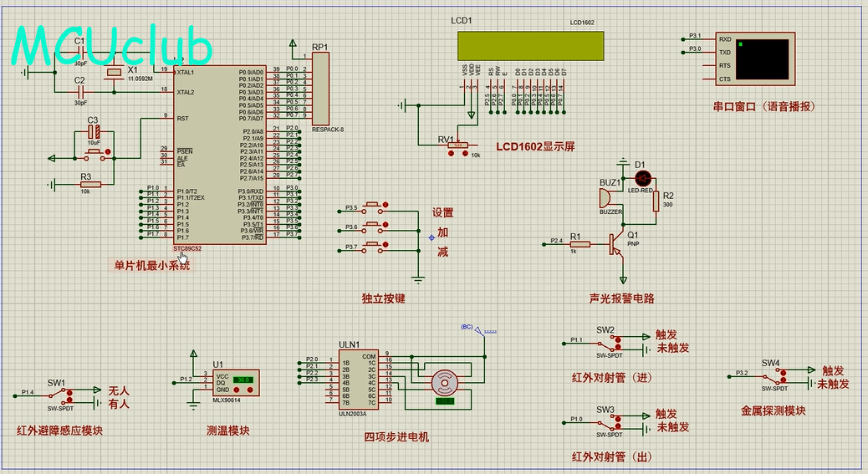This screenshot has height=474, width=868.
Task: Click the Q1 PNP transistor
Action: 617,243
